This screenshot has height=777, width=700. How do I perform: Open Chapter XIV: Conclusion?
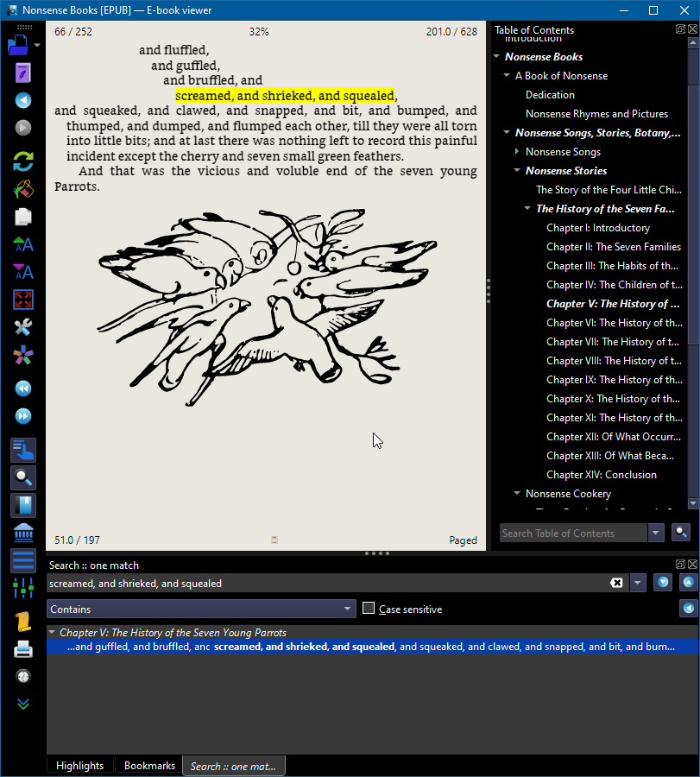(x=602, y=474)
